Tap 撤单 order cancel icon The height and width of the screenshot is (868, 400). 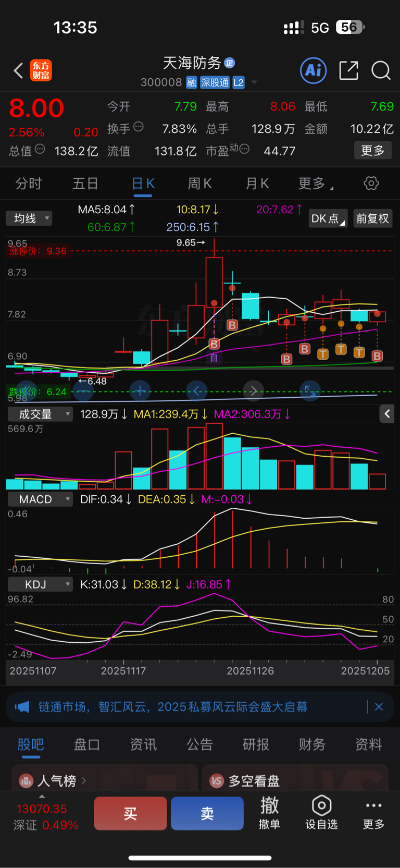(269, 812)
